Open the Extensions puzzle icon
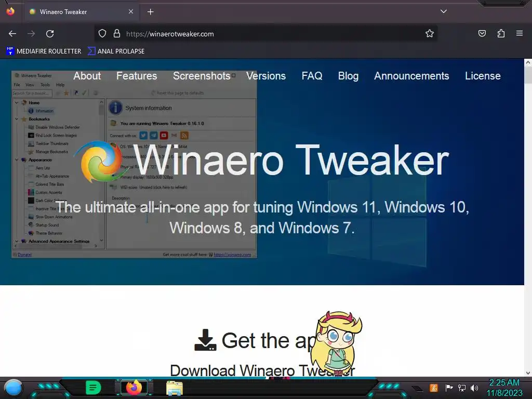Image resolution: width=532 pixels, height=399 pixels. [x=501, y=33]
